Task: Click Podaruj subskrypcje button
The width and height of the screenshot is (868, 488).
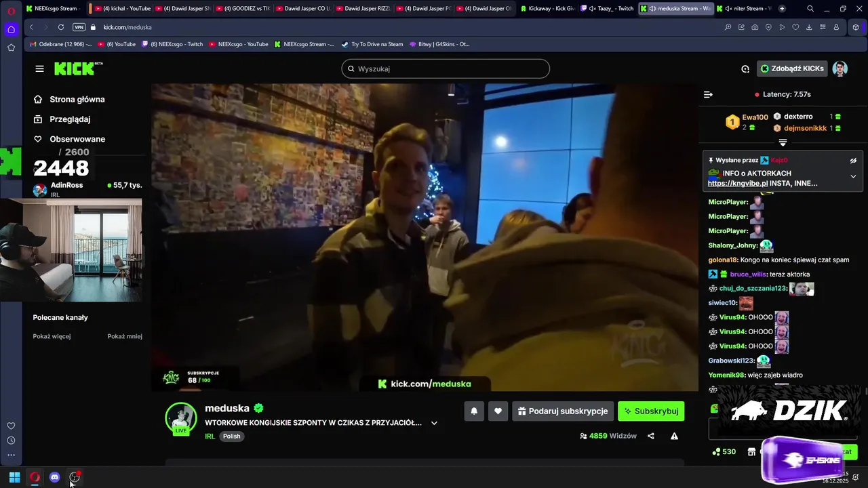Action: [x=563, y=411]
